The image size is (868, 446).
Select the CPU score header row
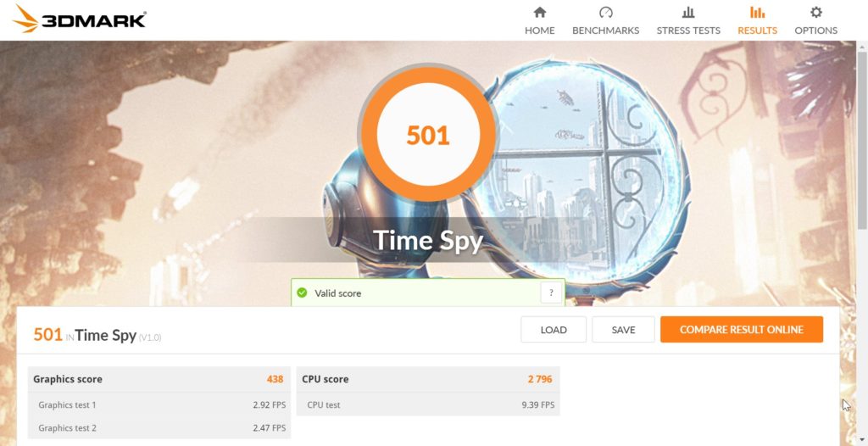[428, 380]
